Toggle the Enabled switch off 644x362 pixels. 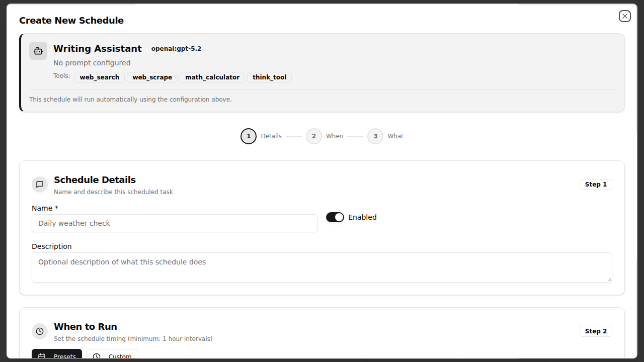coord(335,217)
